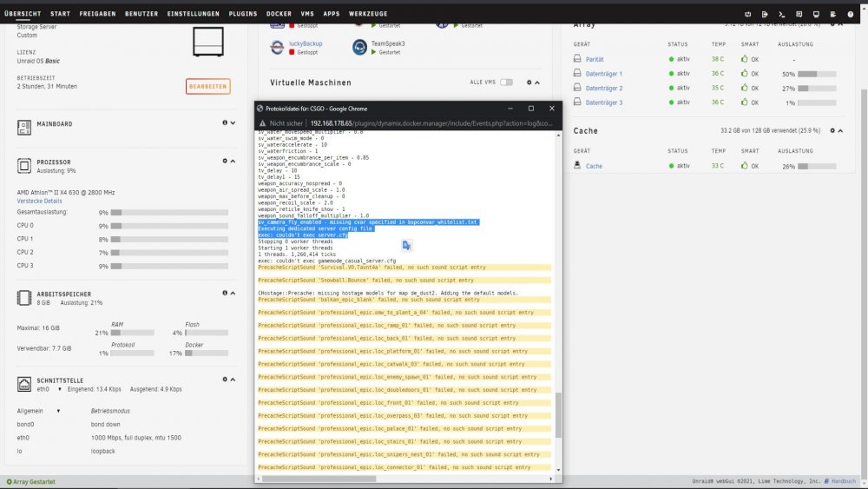Click the log window vertical scrollbar
Image resolution: width=868 pixels, height=489 pixels.
click(x=558, y=415)
